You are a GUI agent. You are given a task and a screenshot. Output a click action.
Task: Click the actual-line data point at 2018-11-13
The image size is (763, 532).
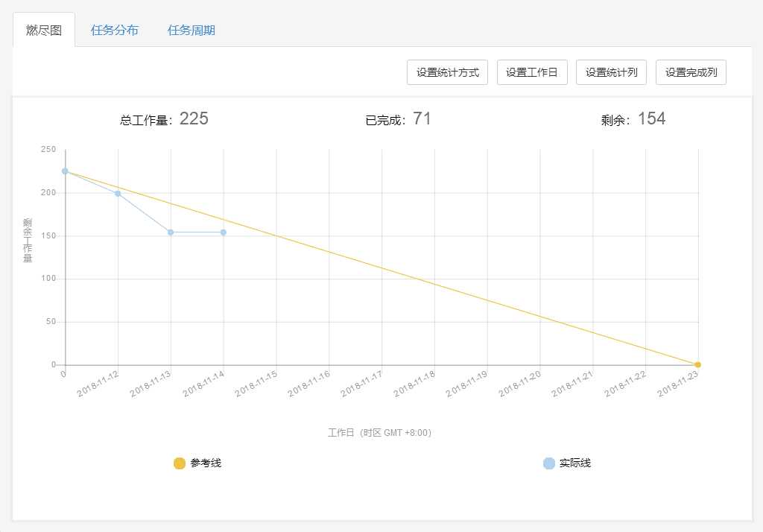171,232
